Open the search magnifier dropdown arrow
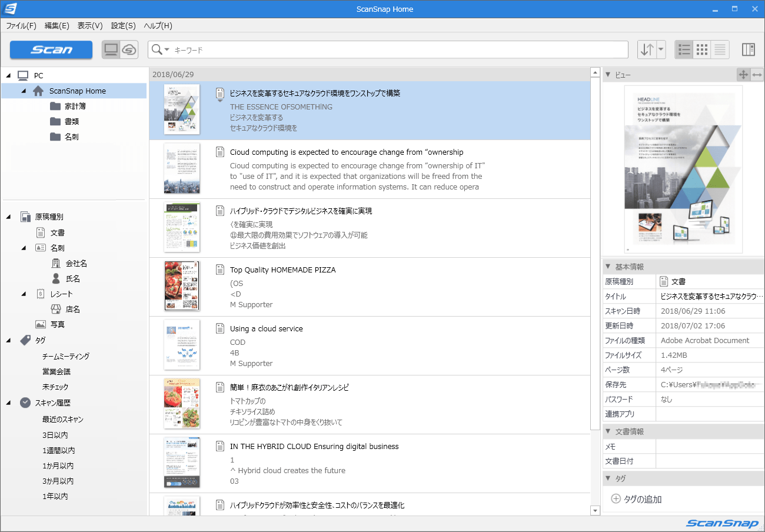The height and width of the screenshot is (532, 765). (167, 50)
